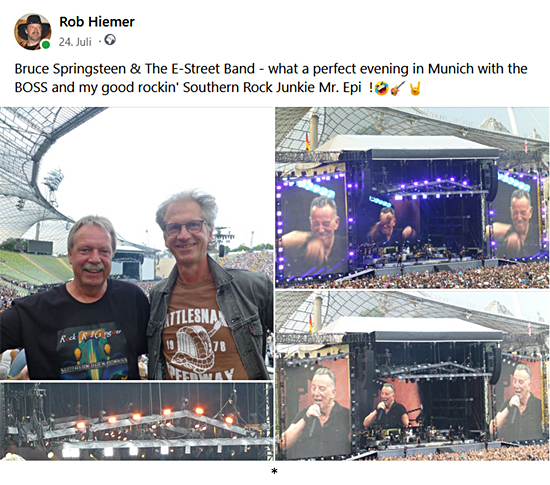Open Rob Hiemer's profile picture
550x485 pixels.
tap(32, 32)
